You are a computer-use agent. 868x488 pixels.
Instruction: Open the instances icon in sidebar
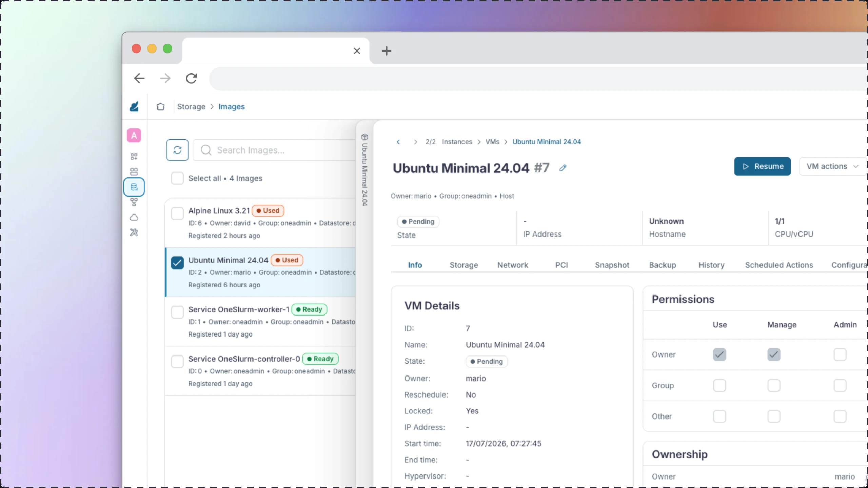pyautogui.click(x=134, y=171)
